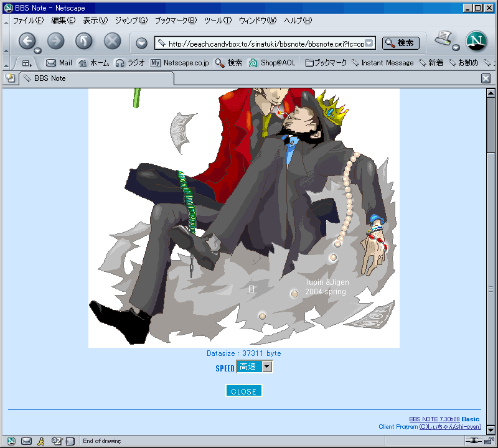Open the SPEED dropdown showing 高速
This screenshot has width=498, height=448.
254,366
